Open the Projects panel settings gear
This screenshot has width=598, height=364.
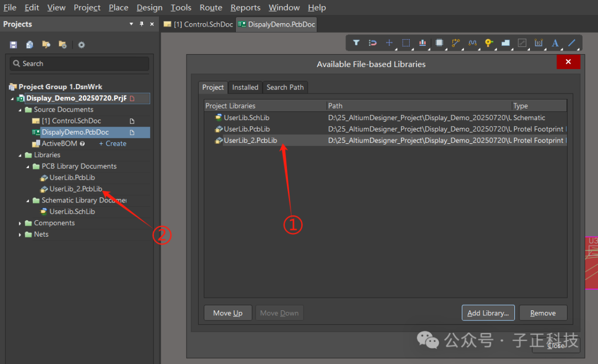[81, 45]
